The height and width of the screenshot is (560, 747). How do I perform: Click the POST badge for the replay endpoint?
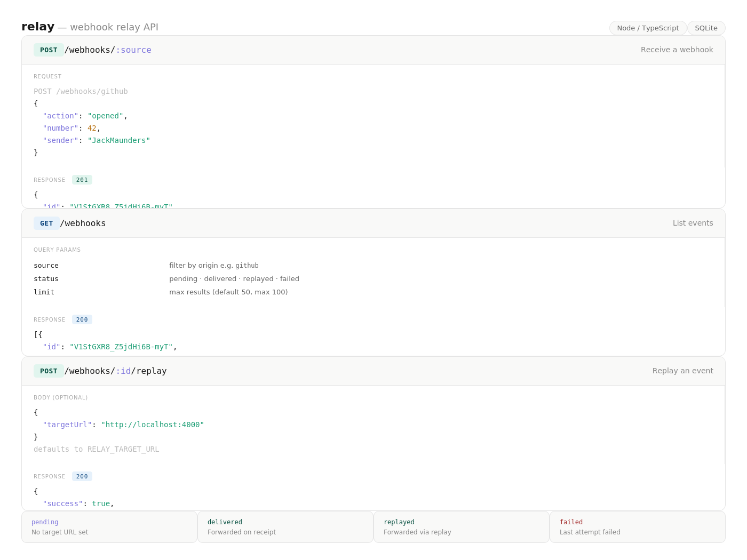coord(49,371)
